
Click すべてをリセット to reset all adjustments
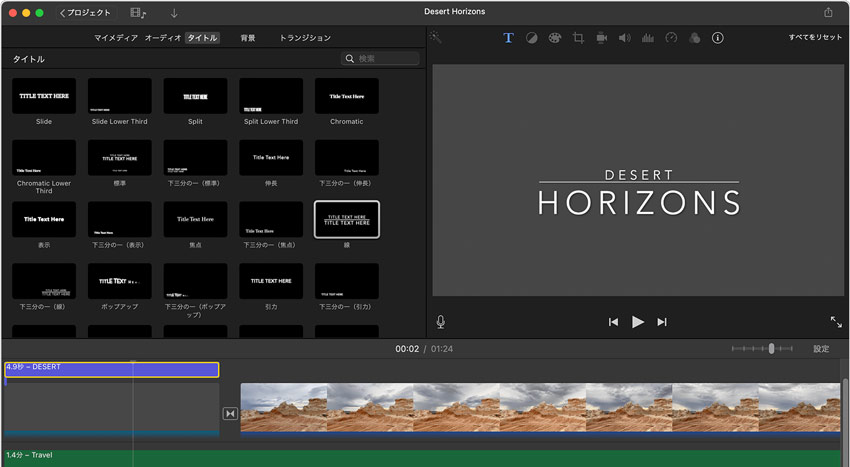(815, 38)
